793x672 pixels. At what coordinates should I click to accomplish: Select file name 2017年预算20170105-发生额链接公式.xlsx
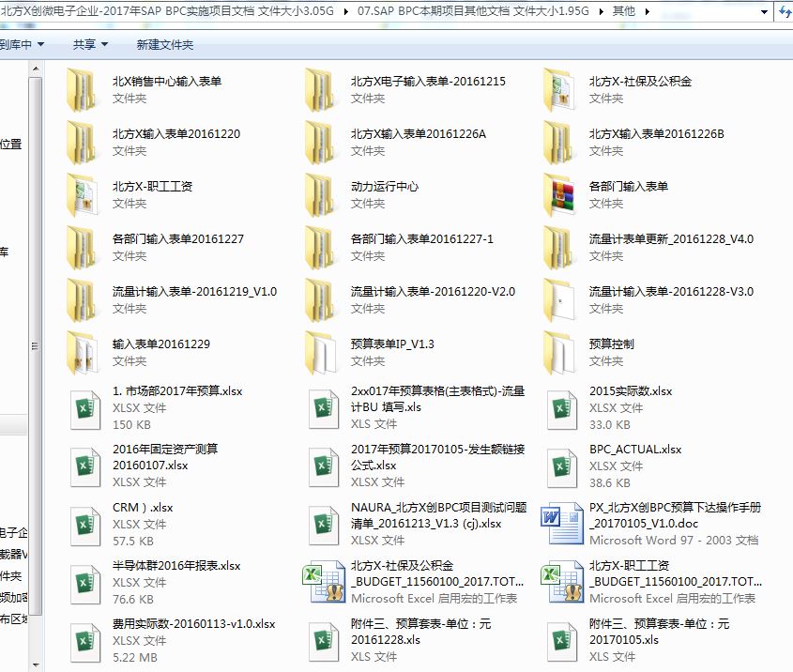click(x=438, y=457)
